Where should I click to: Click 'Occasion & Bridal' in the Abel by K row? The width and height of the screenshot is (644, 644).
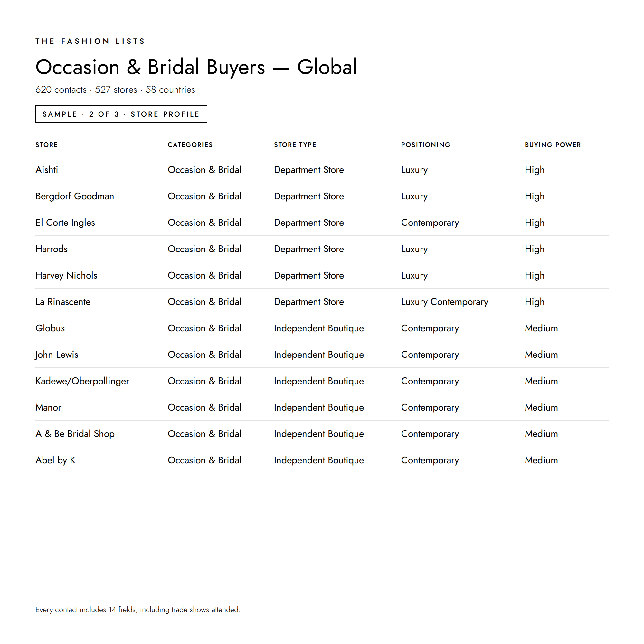[204, 460]
